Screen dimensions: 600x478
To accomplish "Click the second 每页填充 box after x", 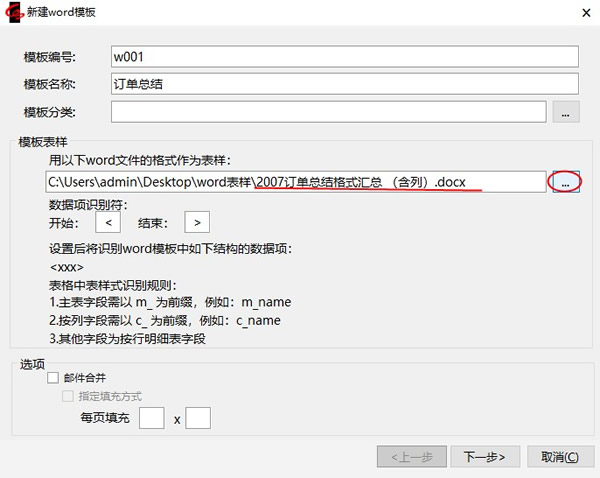I will [x=198, y=418].
